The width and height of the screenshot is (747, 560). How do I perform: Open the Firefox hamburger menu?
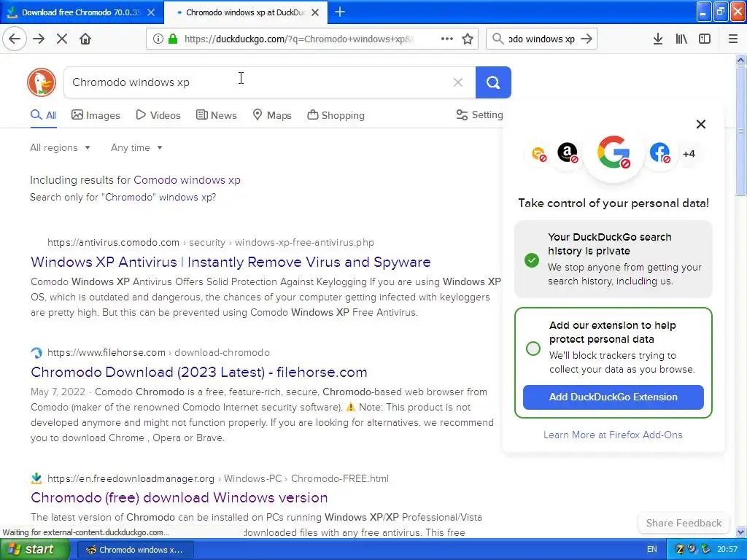pos(733,39)
